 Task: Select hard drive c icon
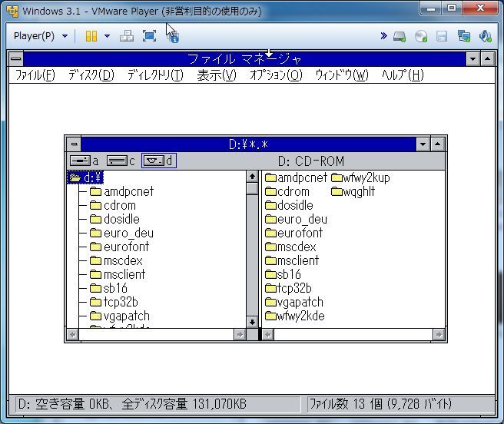(121, 161)
